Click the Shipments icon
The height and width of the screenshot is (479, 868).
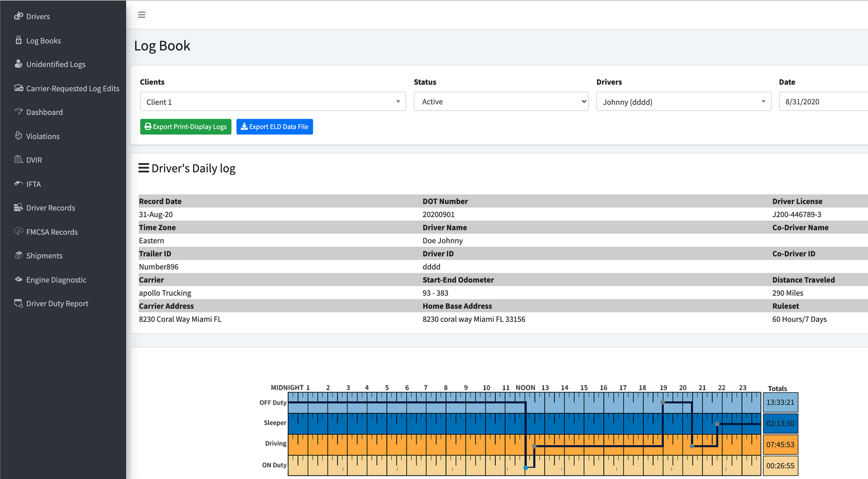[x=18, y=255]
